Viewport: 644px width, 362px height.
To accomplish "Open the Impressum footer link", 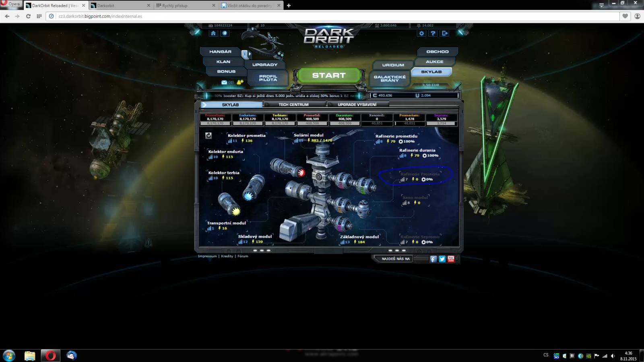I will coord(207,256).
